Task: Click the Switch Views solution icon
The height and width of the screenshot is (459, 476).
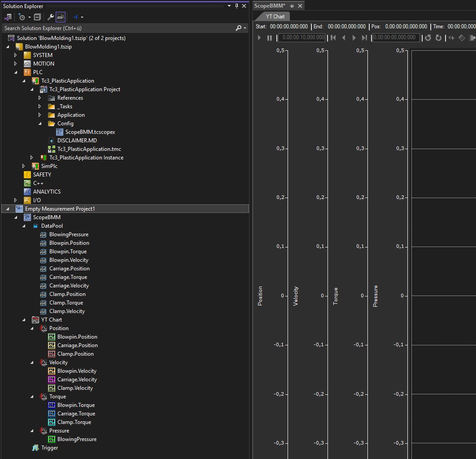Action: (8, 17)
